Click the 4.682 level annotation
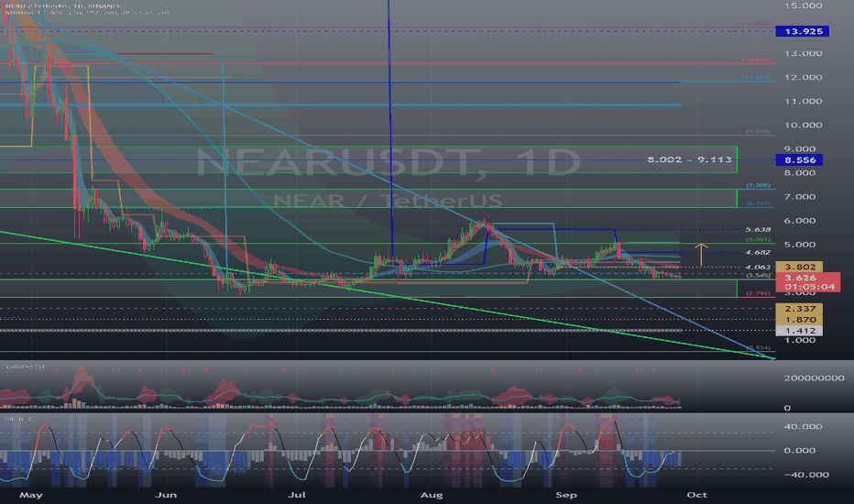The image size is (854, 504). pyautogui.click(x=758, y=252)
